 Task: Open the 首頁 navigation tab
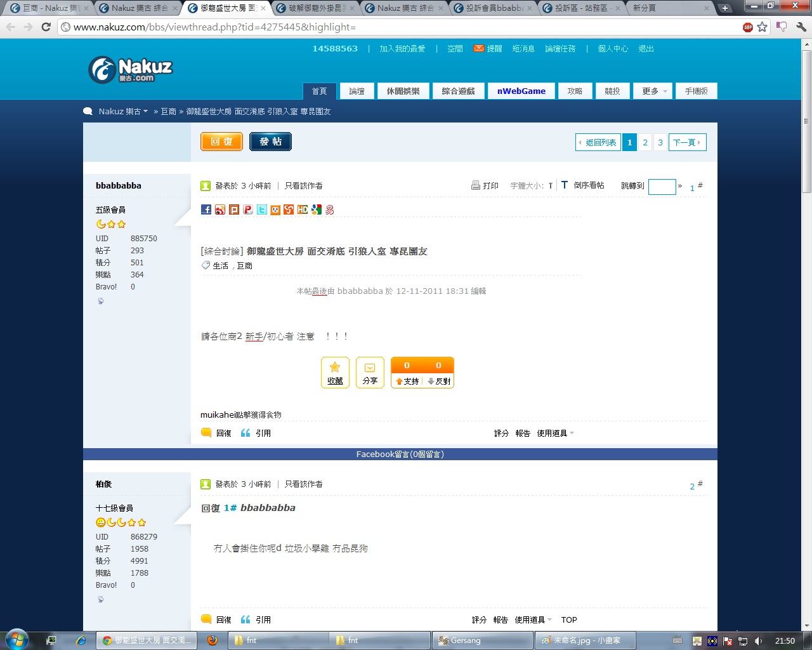(319, 91)
